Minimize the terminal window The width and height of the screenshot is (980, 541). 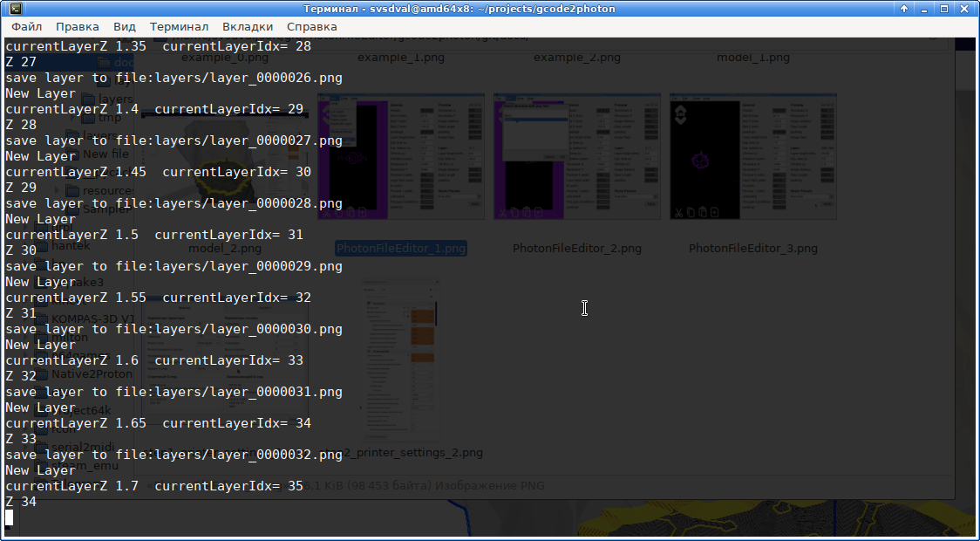pyautogui.click(x=924, y=9)
